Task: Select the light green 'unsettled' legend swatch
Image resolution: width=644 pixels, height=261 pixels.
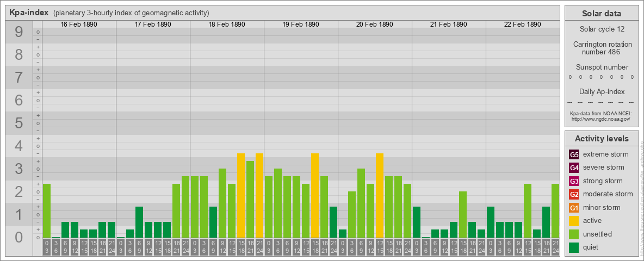Action: point(574,234)
